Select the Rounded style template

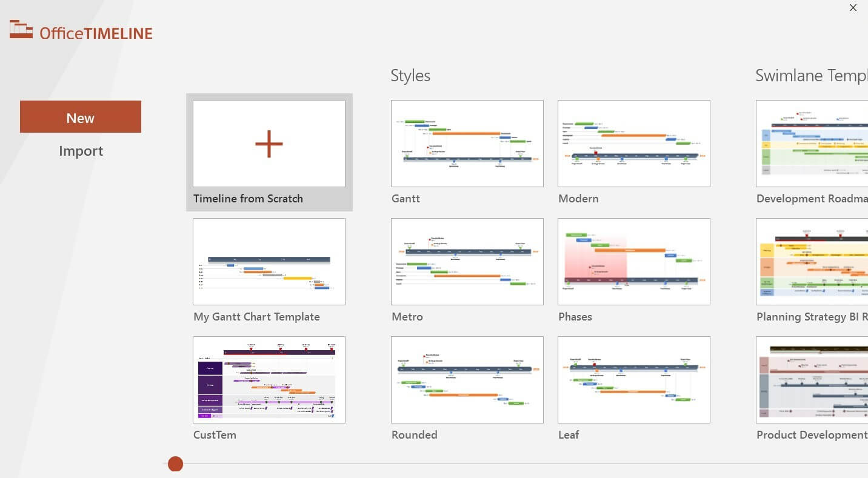tap(467, 379)
